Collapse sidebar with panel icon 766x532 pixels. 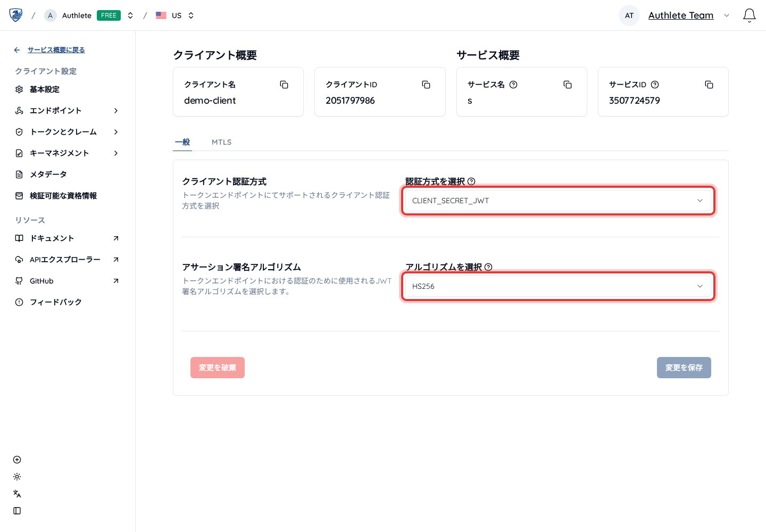(17, 511)
